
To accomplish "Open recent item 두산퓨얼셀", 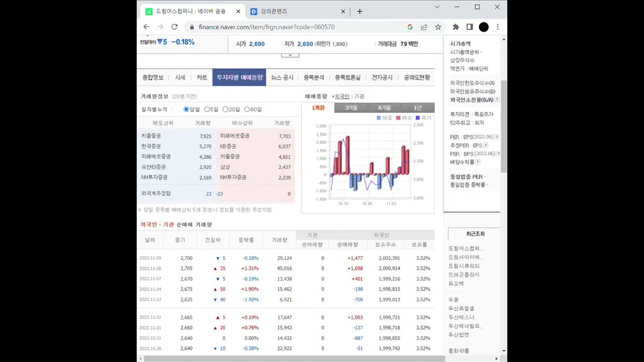I will [461, 309].
